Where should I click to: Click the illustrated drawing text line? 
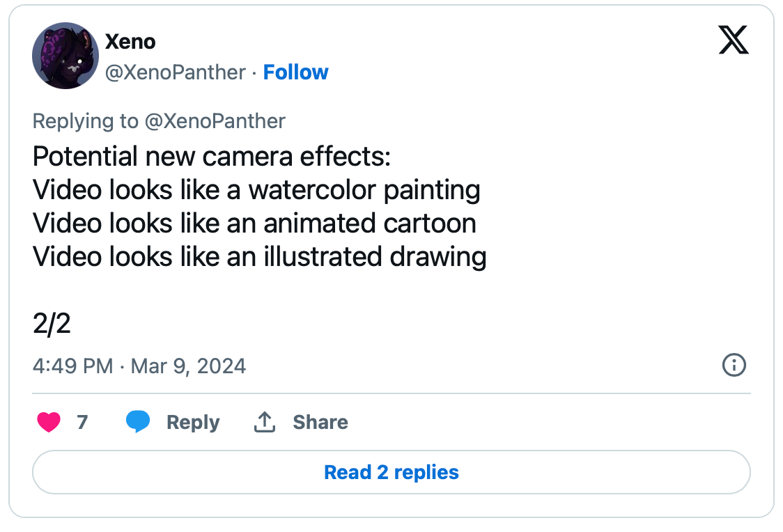click(x=259, y=257)
